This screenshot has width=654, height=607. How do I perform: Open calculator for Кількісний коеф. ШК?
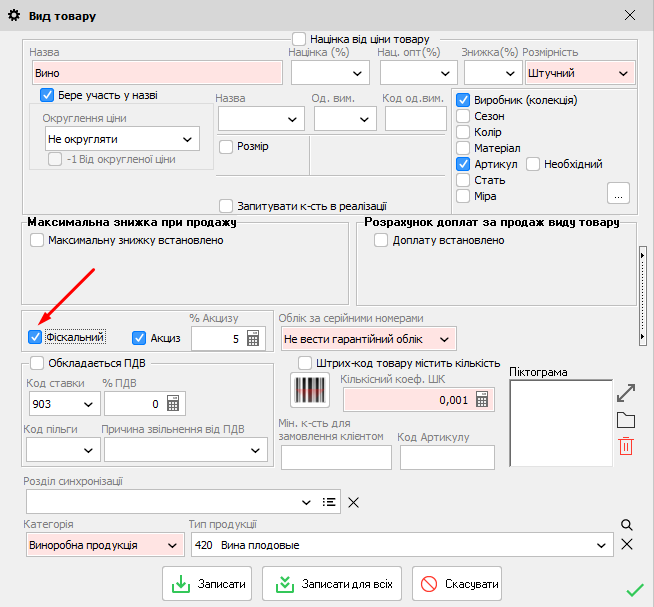coord(482,399)
